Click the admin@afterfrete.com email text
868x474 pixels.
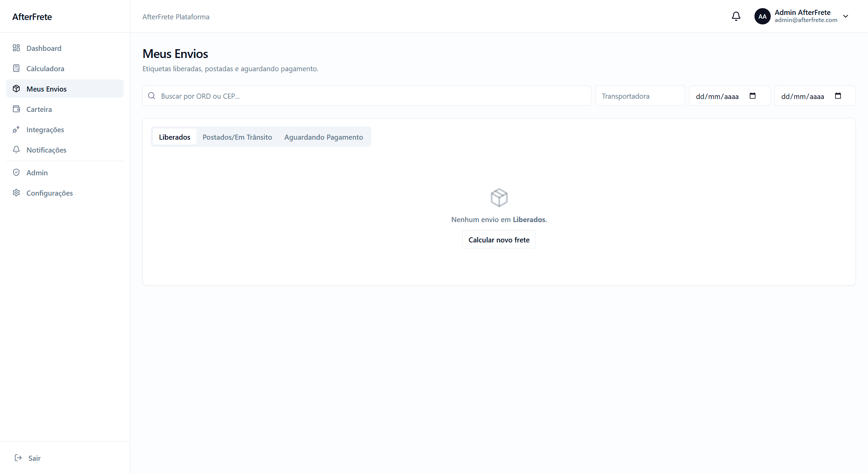coord(806,20)
